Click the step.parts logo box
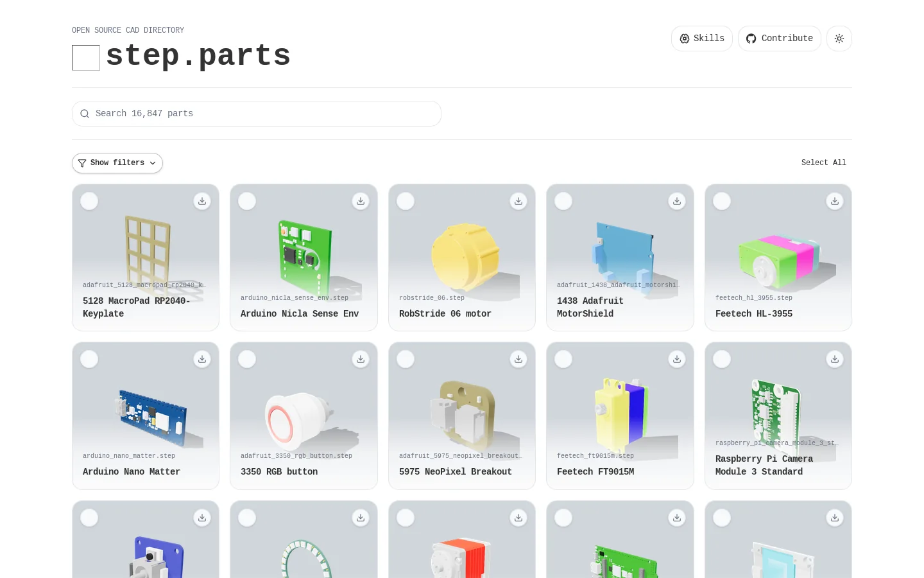924x578 pixels. click(86, 58)
